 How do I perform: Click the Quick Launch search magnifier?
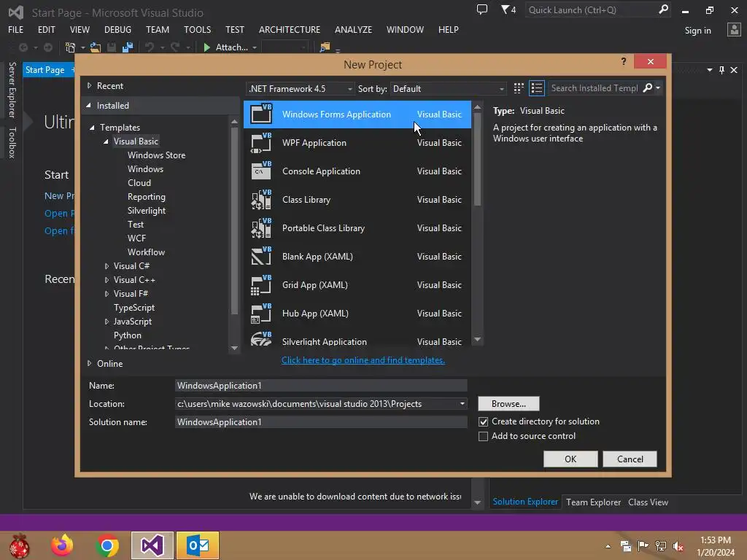point(663,9)
